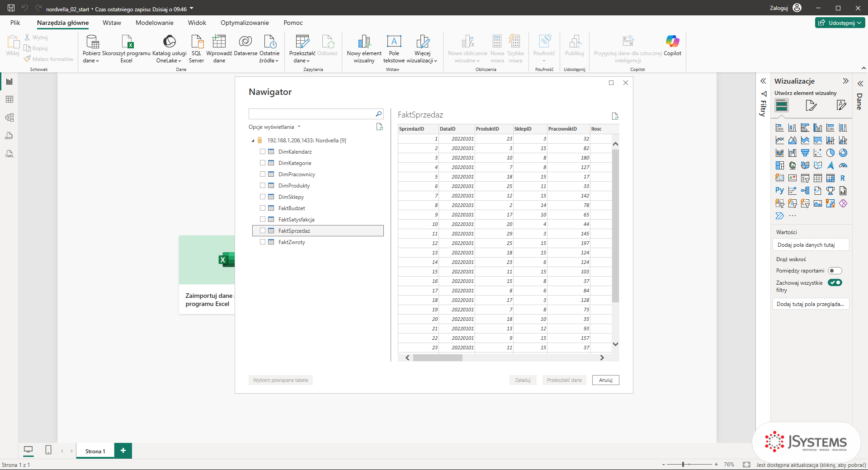Open the Ostatnie źródła dropdown
This screenshot has height=470, width=868.
269,49
